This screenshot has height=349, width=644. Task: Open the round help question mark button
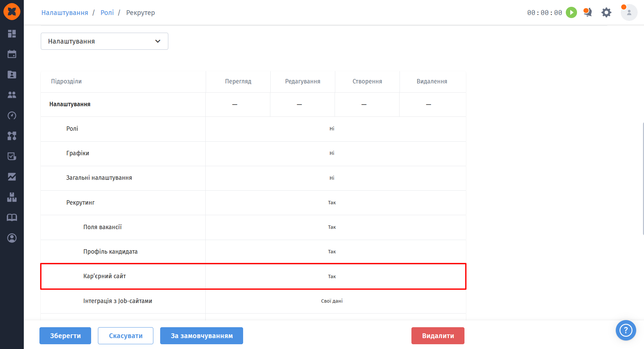pyautogui.click(x=626, y=330)
